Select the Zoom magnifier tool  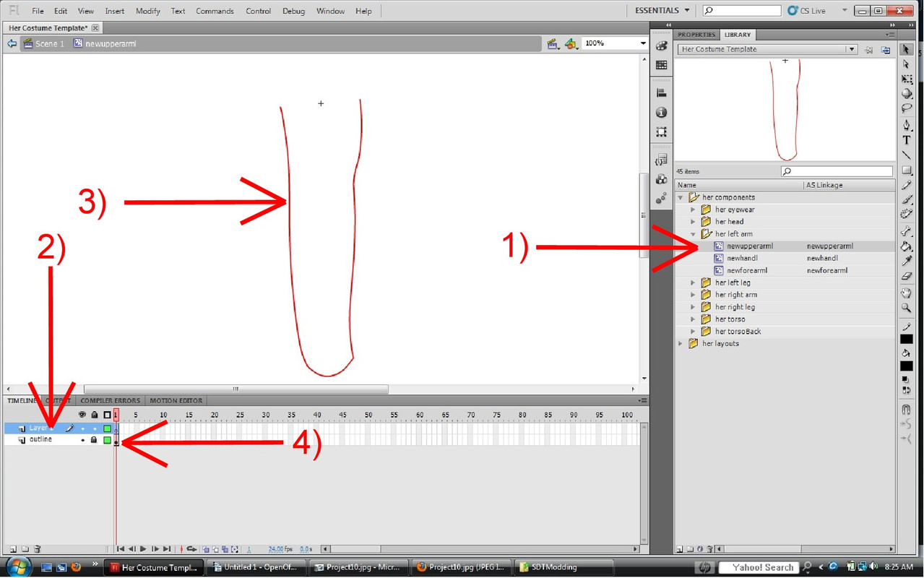pyautogui.click(x=906, y=309)
